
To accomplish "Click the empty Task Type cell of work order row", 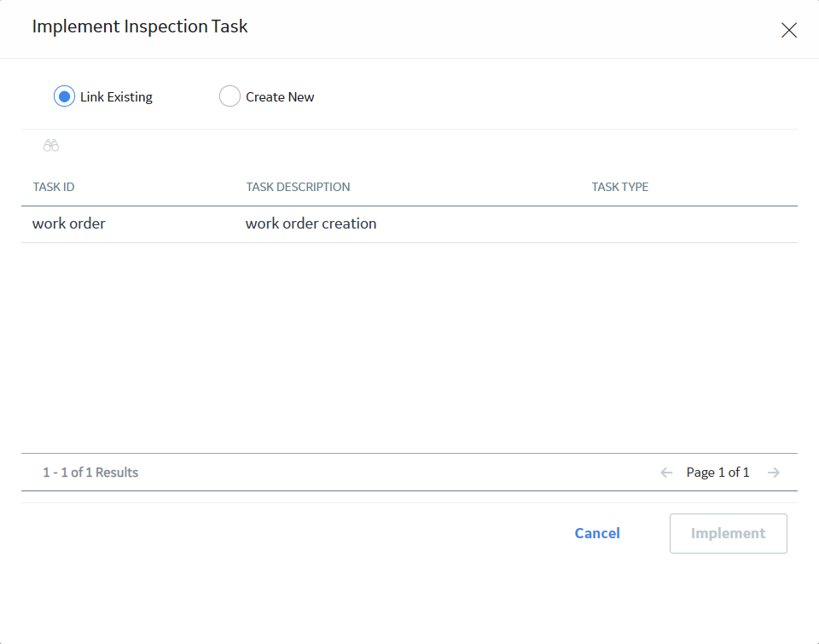I will click(x=689, y=224).
